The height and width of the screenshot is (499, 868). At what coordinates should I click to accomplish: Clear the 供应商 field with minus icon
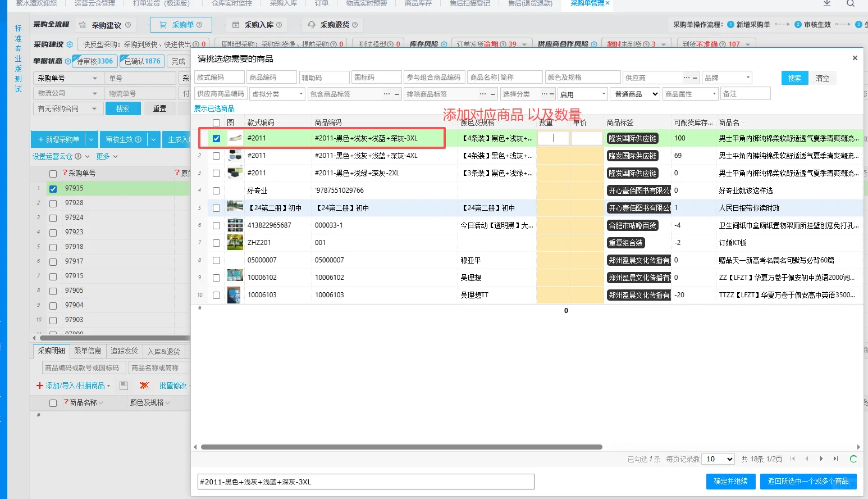tap(695, 78)
